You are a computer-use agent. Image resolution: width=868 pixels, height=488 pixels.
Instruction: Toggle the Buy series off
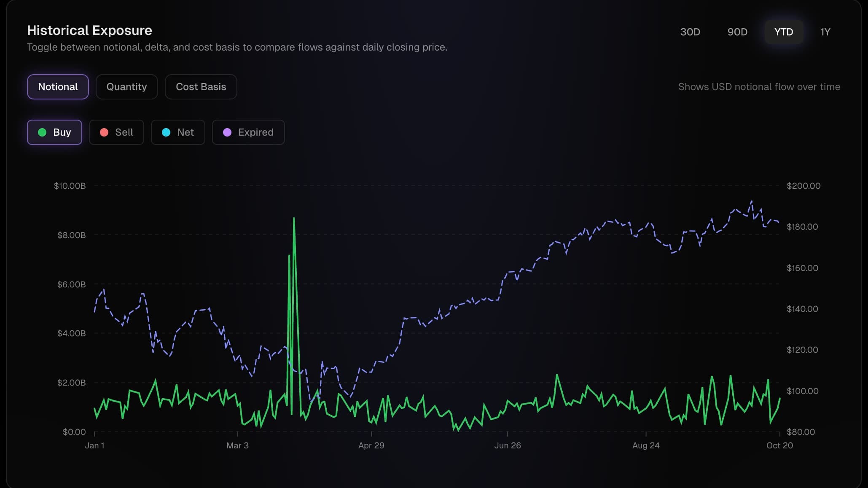54,132
